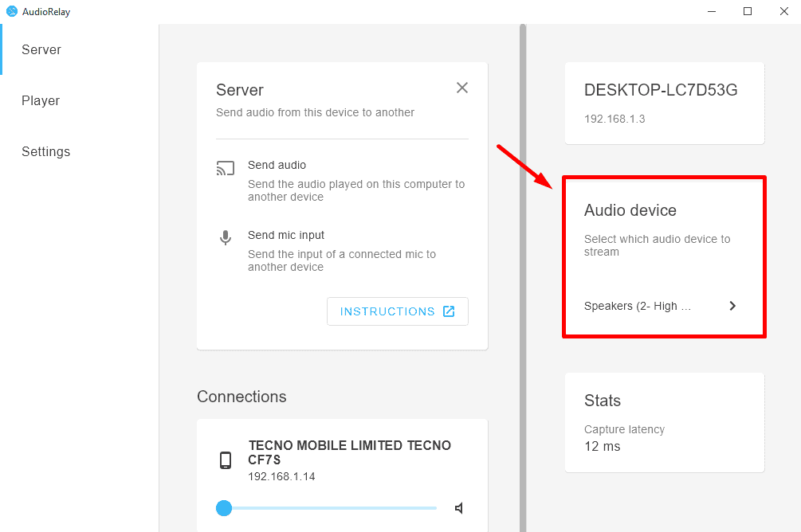This screenshot has width=801, height=532.
Task: Click the TECNO MOBILE LIMITED TECNO CF7S name
Action: pos(349,452)
